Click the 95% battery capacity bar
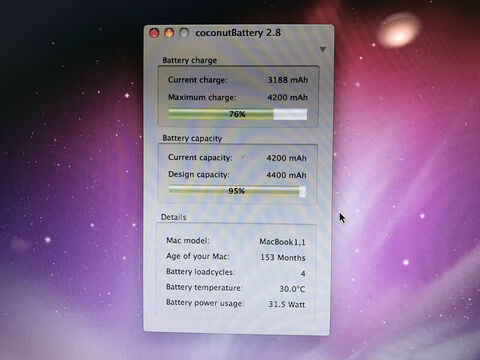Image resolution: width=480 pixels, height=360 pixels. point(237,191)
